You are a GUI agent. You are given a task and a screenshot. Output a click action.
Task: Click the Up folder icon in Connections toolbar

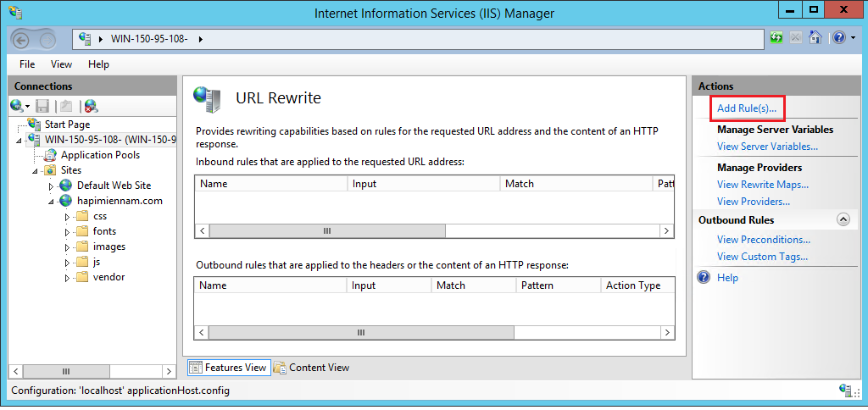pos(66,106)
